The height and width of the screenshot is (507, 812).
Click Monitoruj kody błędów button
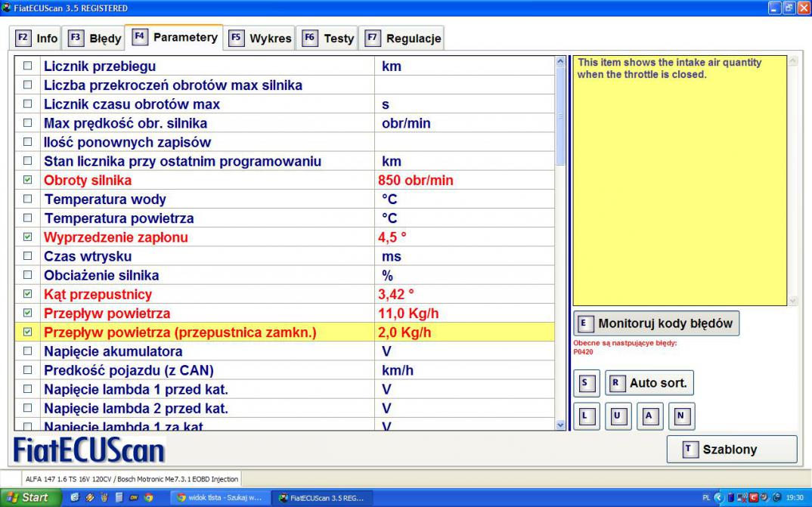point(656,323)
